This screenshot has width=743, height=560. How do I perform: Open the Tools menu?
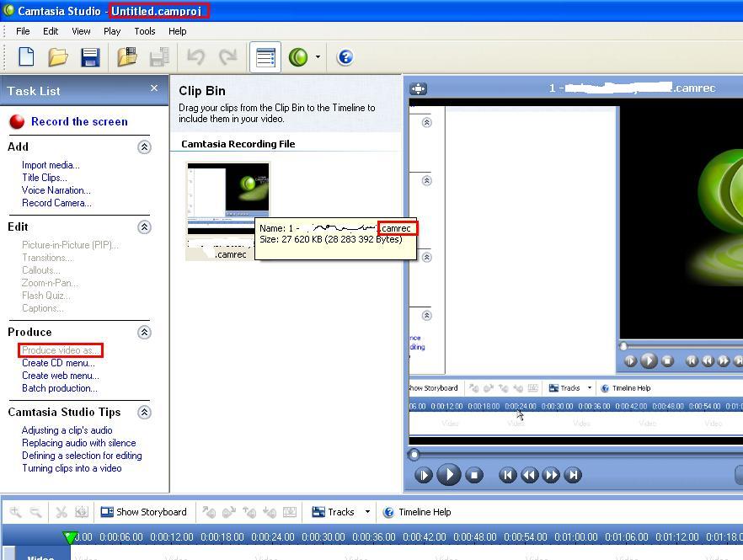tap(145, 31)
